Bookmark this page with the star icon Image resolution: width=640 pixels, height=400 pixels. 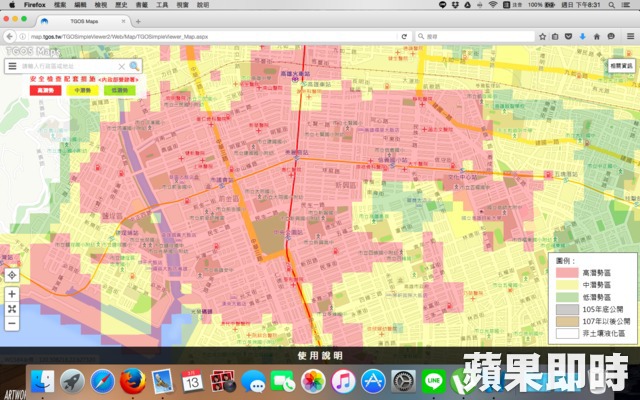542,37
